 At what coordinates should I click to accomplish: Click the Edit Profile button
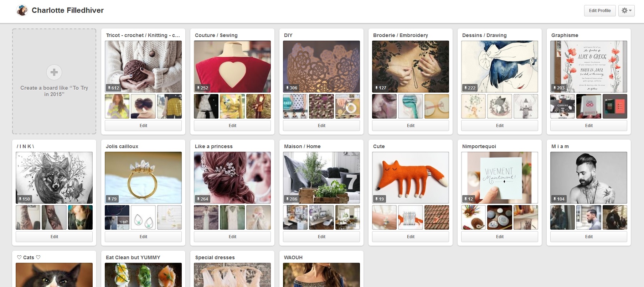[x=600, y=11]
